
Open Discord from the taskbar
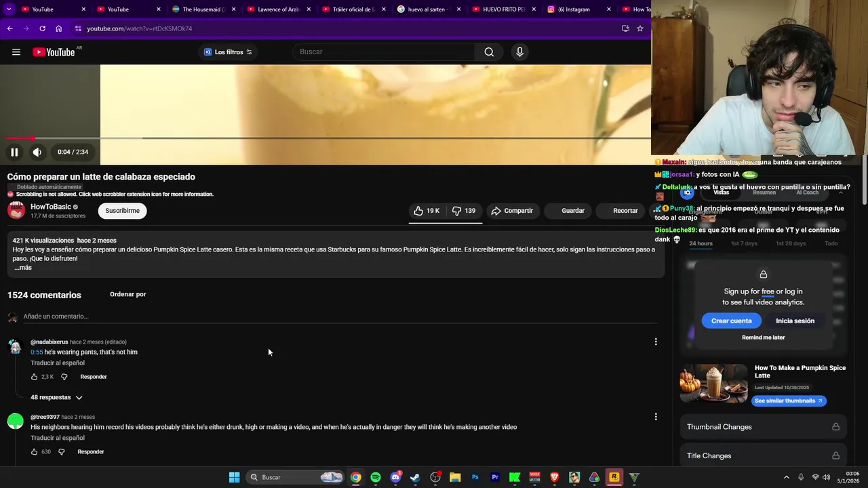pos(396,477)
